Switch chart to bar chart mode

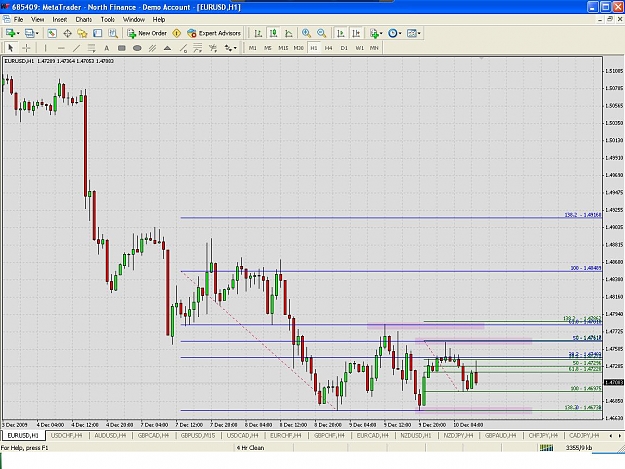tap(258, 33)
